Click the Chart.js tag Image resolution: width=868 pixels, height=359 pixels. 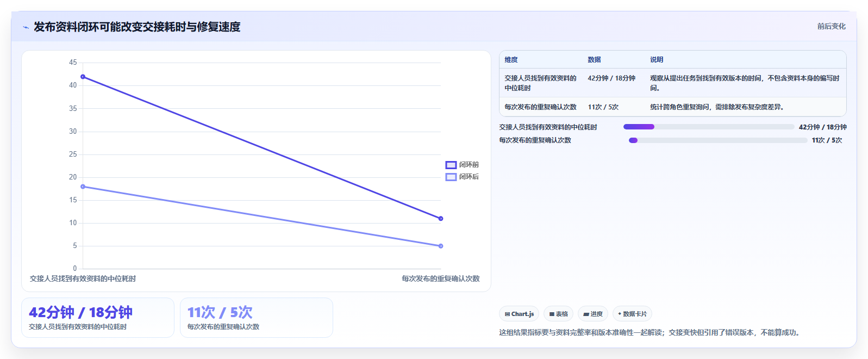(x=519, y=314)
